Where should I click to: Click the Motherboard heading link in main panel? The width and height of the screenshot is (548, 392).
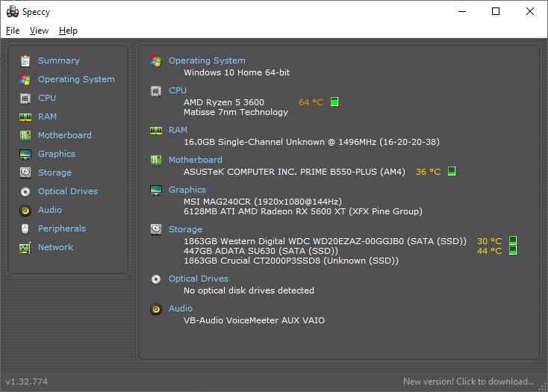tap(196, 160)
